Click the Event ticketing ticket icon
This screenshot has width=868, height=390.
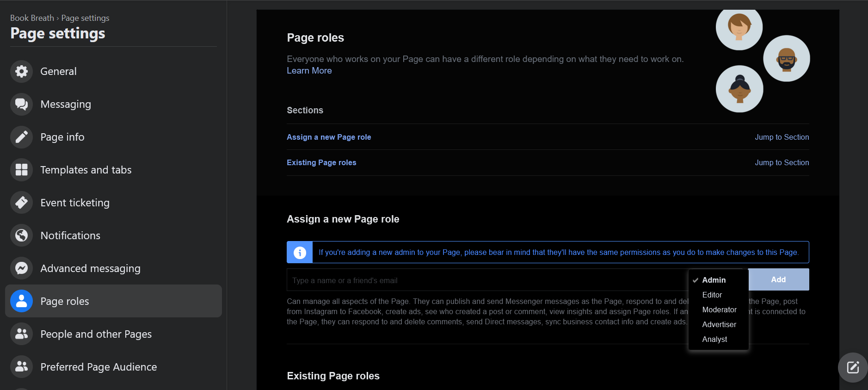pyautogui.click(x=21, y=203)
